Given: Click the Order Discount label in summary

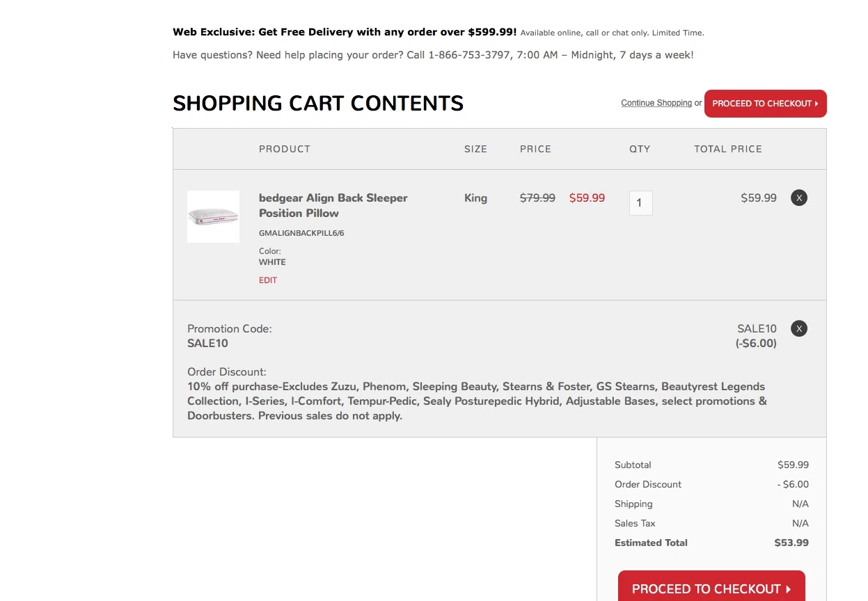Looking at the screenshot, I should pos(648,484).
